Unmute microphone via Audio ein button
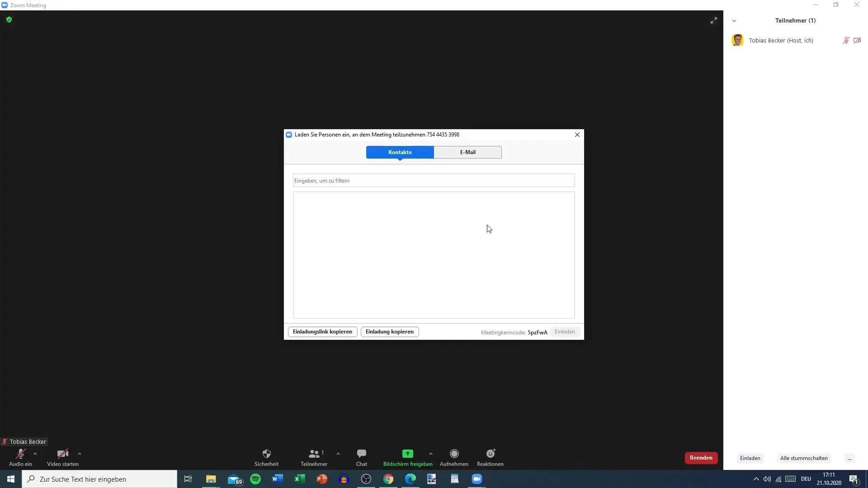868x488 pixels. coord(20,457)
